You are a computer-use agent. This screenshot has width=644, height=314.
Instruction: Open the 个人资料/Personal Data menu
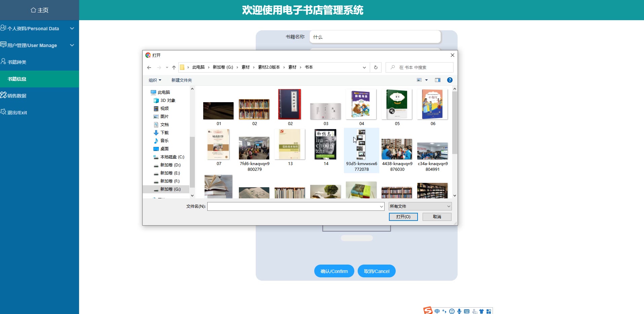pyautogui.click(x=39, y=29)
